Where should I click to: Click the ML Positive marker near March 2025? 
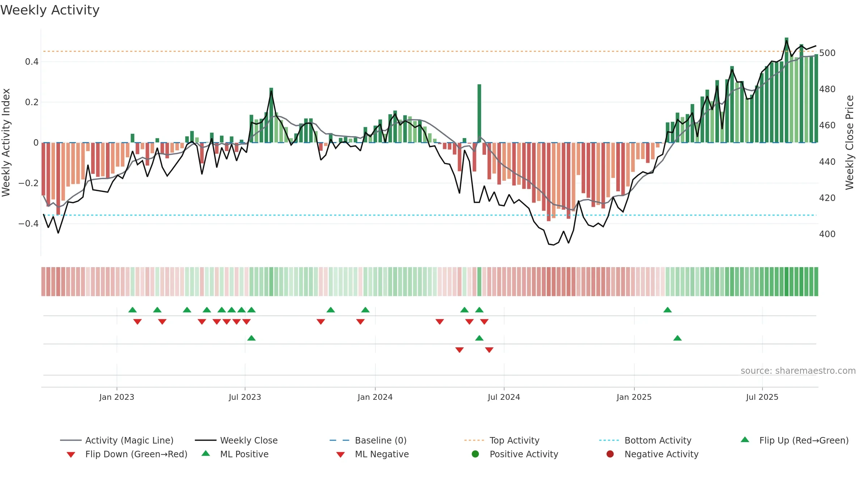677,338
